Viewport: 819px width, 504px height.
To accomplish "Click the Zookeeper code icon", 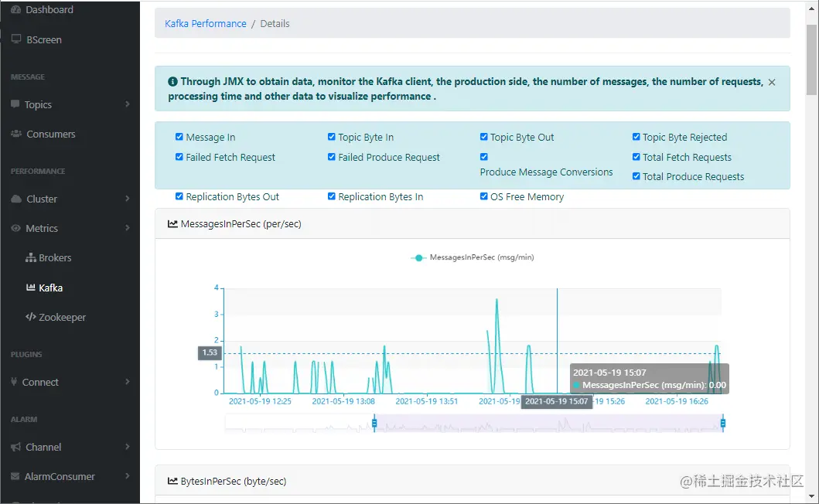I will (31, 316).
